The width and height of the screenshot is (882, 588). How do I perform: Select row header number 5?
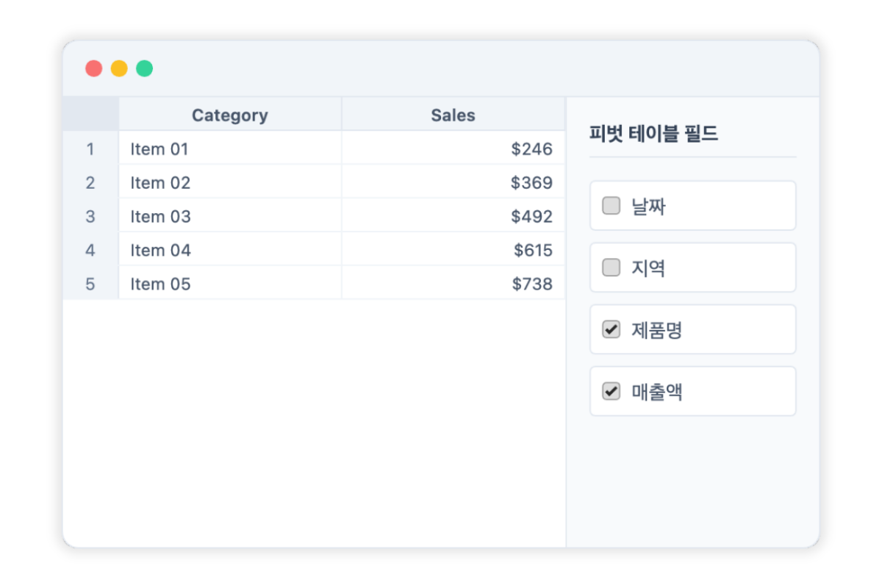tap(90, 284)
